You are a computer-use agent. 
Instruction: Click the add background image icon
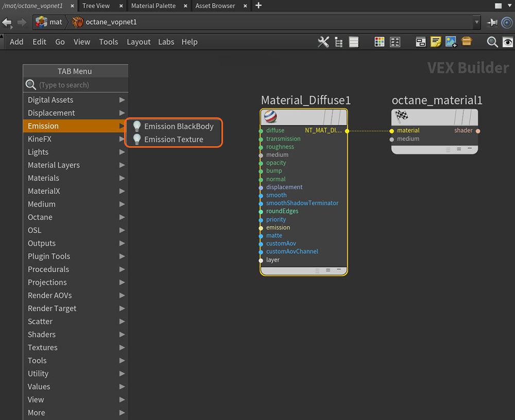(451, 42)
